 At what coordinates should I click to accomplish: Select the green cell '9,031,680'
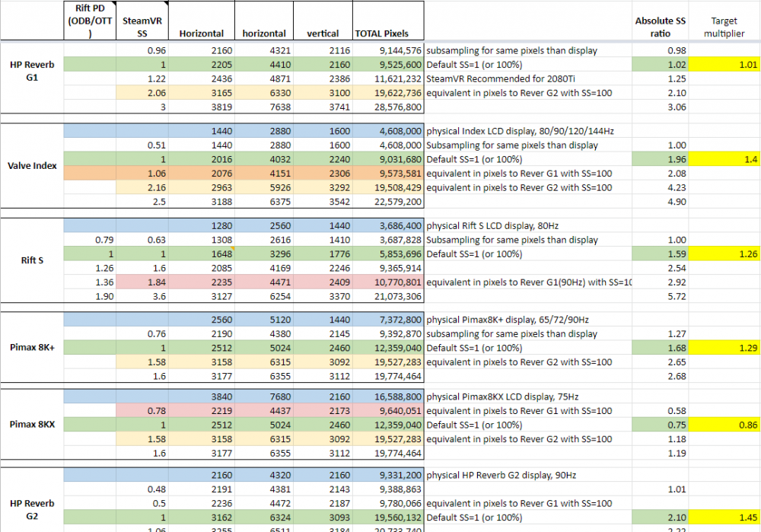pyautogui.click(x=388, y=159)
